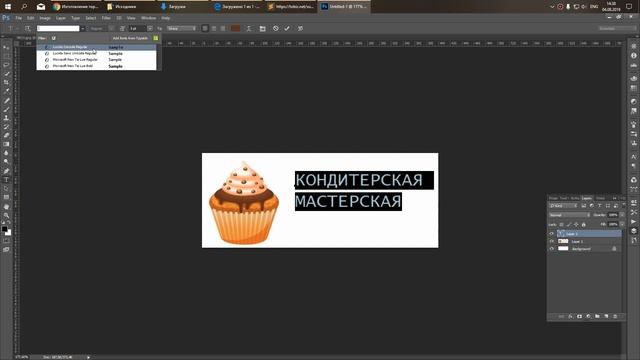This screenshot has height=360, width=640.
Task: Select the Eraser tool
Action: coord(6,136)
